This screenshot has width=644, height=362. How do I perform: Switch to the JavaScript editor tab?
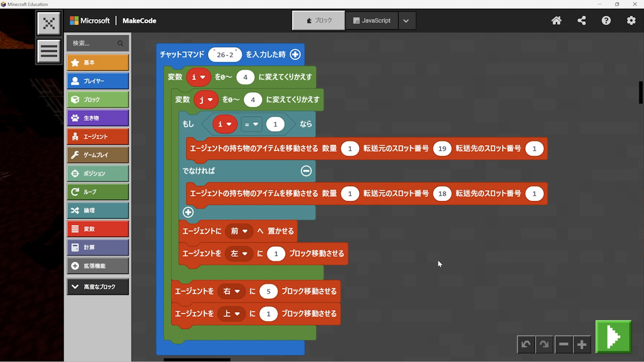tap(372, 21)
